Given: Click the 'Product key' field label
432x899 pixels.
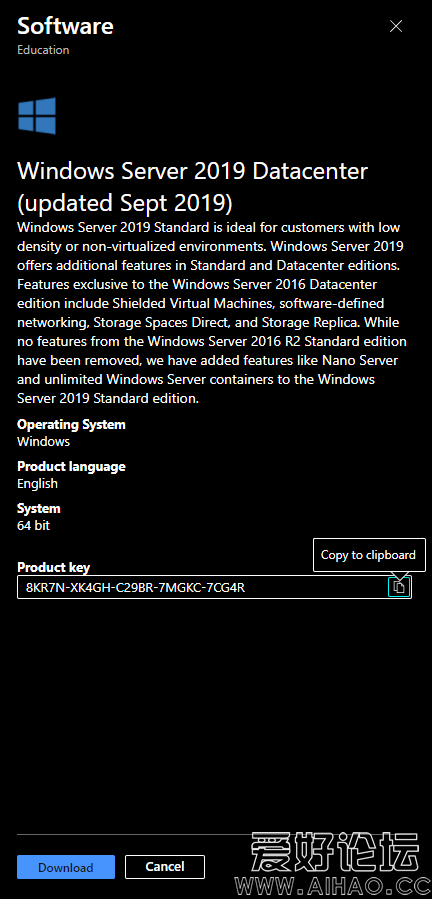Looking at the screenshot, I should (x=53, y=568).
